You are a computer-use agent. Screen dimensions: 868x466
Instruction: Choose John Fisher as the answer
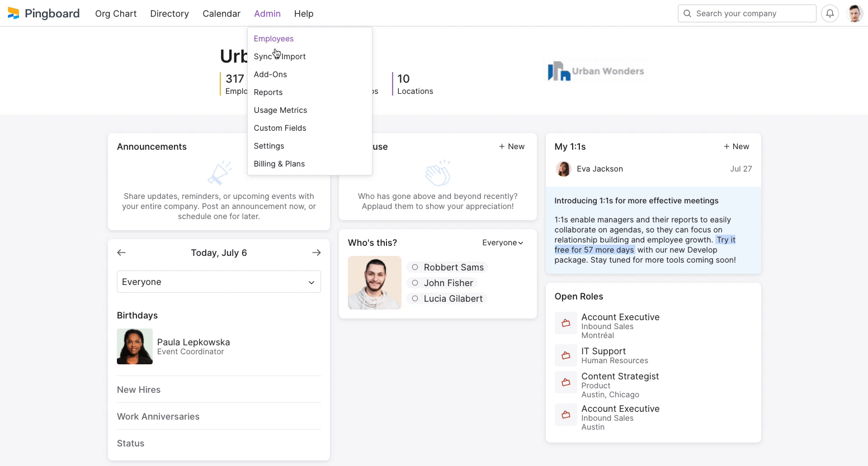[x=415, y=283]
